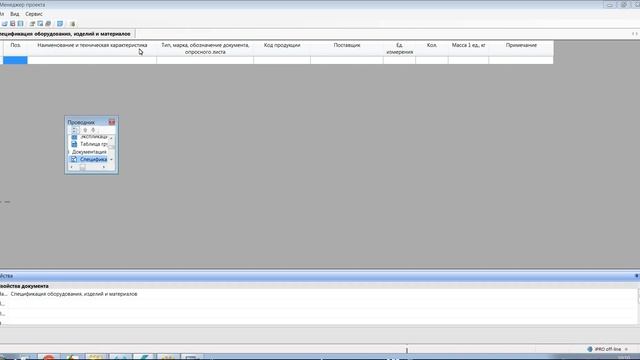Click Проводник horizontal scrollbar right arrow
Image resolution: width=640 pixels, height=360 pixels.
click(104, 167)
